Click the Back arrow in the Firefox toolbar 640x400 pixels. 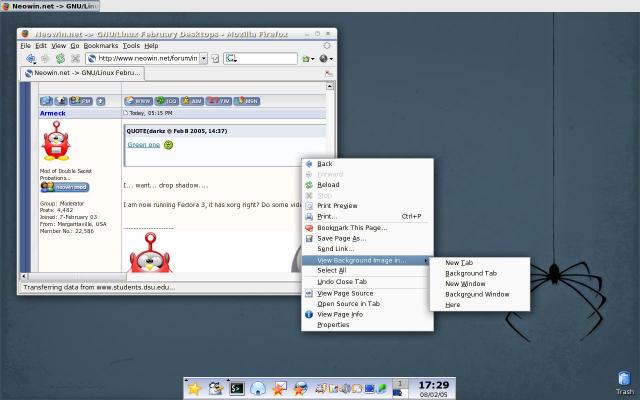tap(30, 59)
